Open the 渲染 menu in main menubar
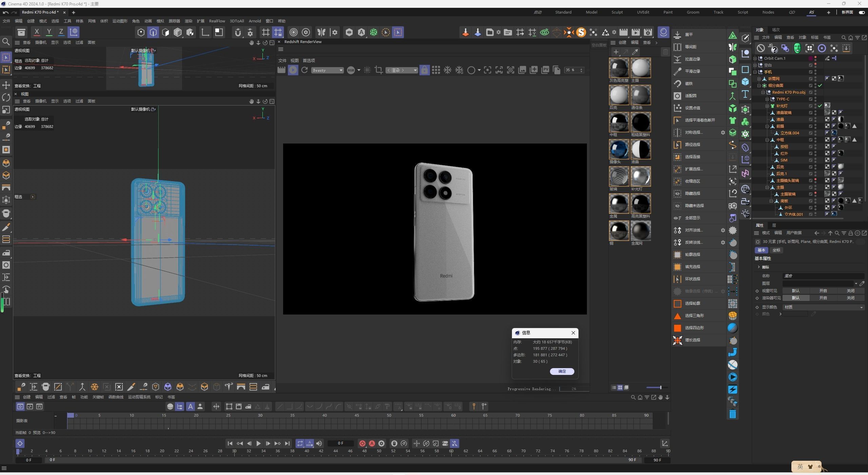The image size is (868, 475). pyautogui.click(x=188, y=21)
